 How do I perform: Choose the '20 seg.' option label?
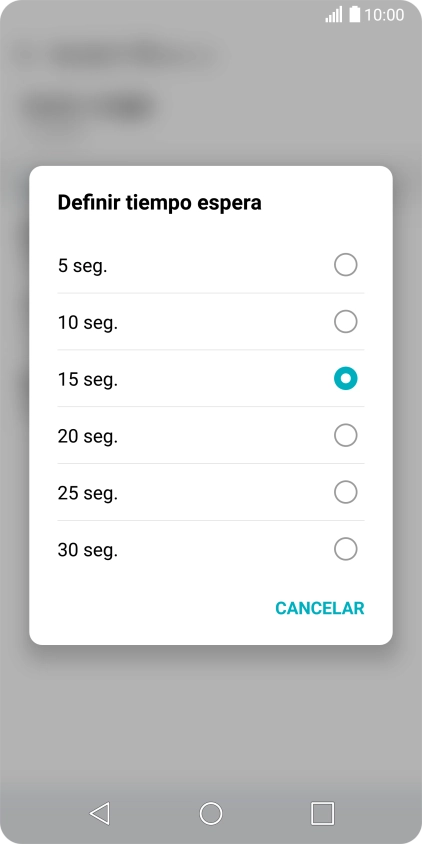point(88,437)
